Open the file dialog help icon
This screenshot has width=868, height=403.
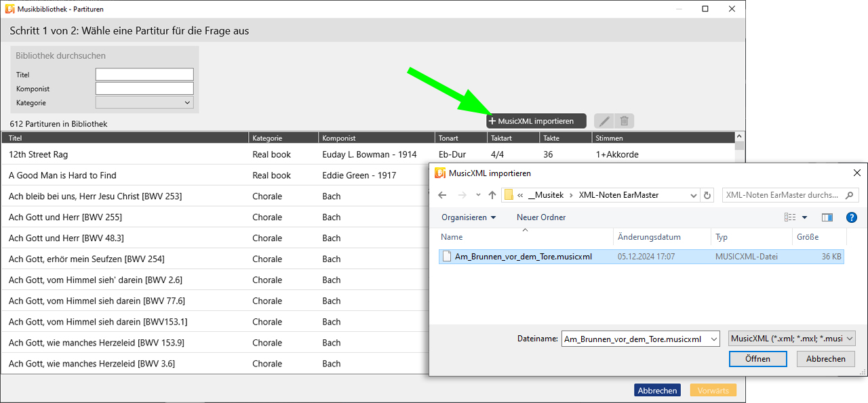[852, 217]
